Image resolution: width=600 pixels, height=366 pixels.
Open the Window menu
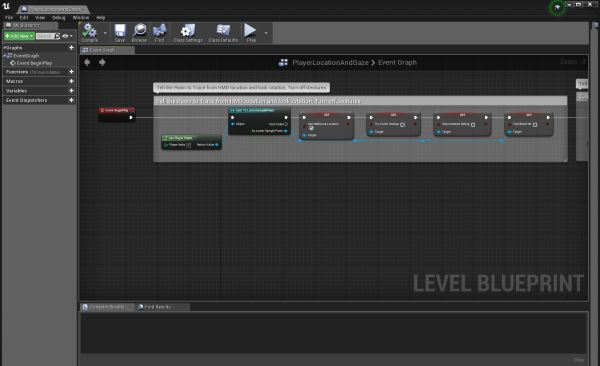pos(81,18)
